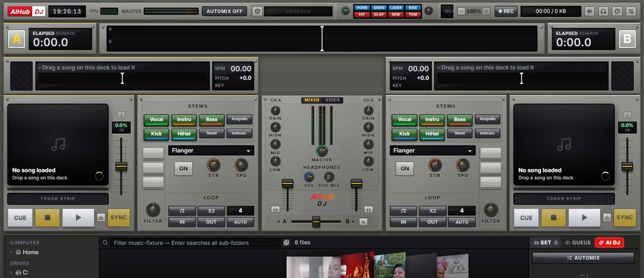
Task: Stop deck A playback
Action: pos(47,218)
